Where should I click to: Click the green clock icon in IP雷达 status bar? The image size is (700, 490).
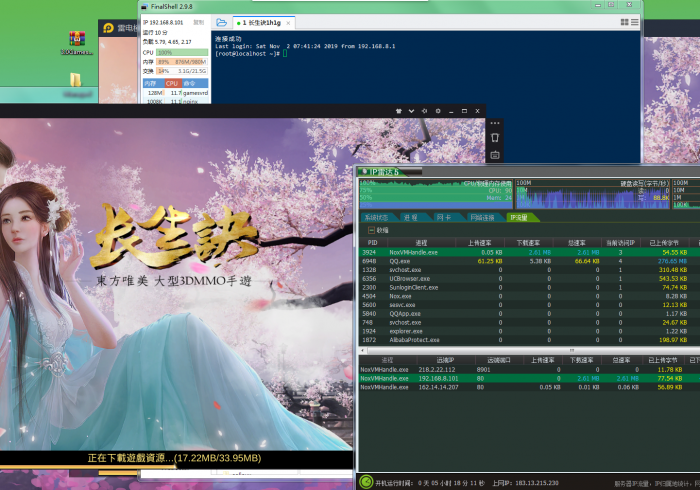(366, 482)
